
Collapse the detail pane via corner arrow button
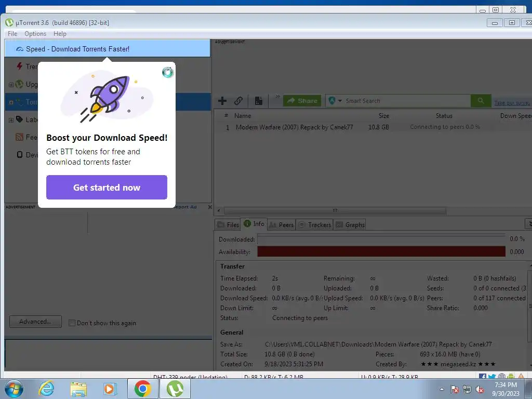coord(528,224)
